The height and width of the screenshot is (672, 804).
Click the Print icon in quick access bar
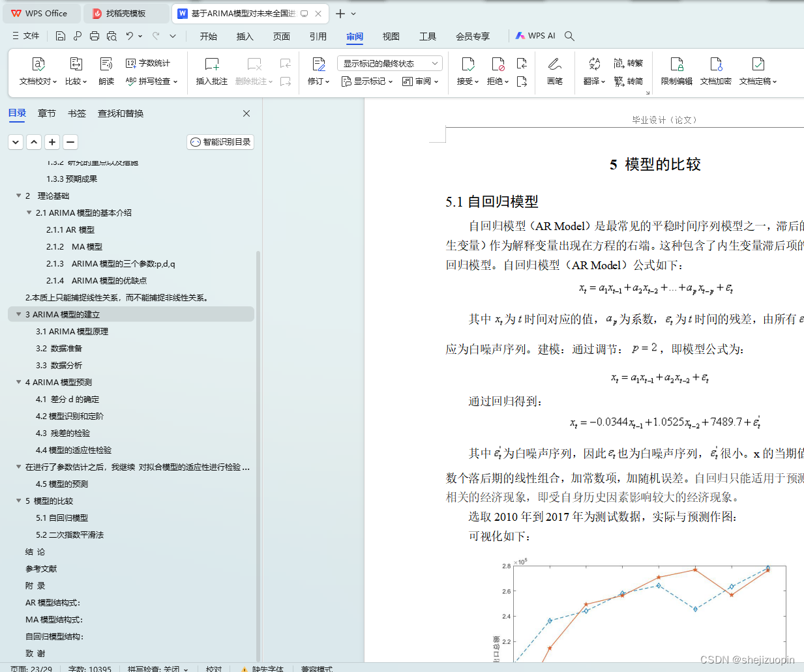(x=95, y=36)
